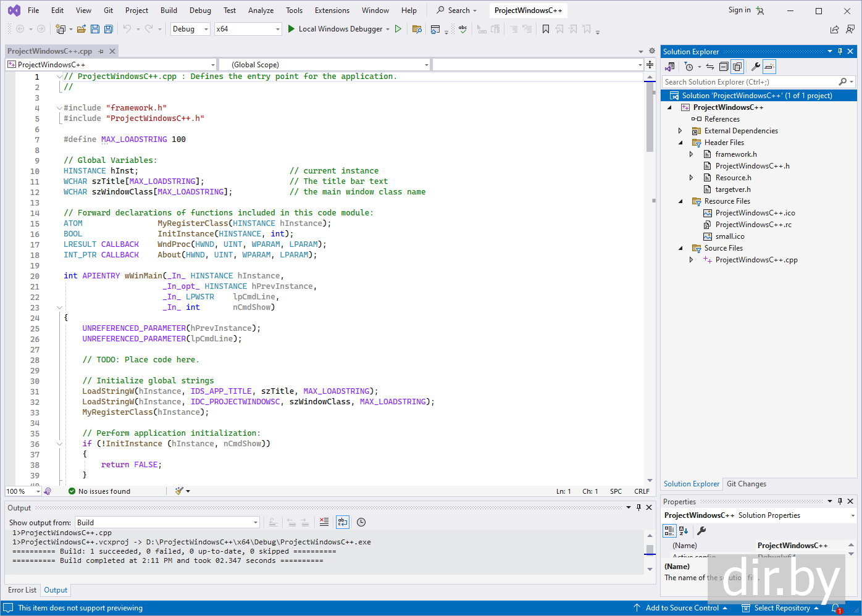Toggle Word Wrap in the Output pane
Viewport: 862px width, 616px height.
pyautogui.click(x=343, y=522)
